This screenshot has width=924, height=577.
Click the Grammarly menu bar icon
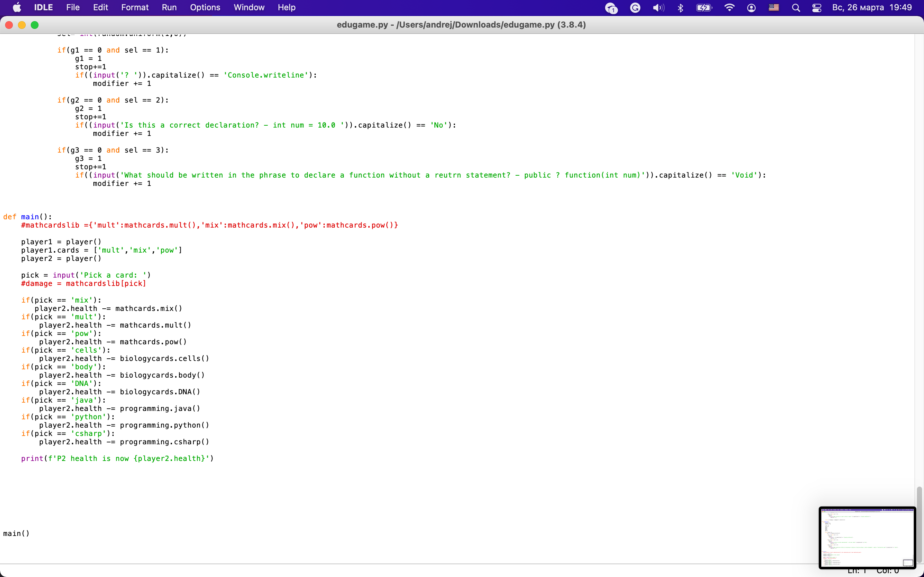click(x=635, y=8)
